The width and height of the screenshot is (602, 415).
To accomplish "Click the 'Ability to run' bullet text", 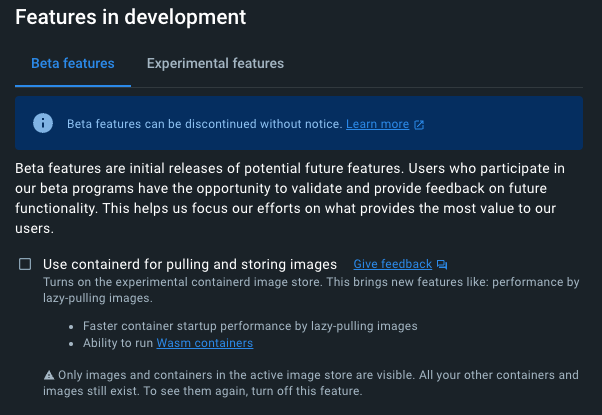I will point(118,343).
